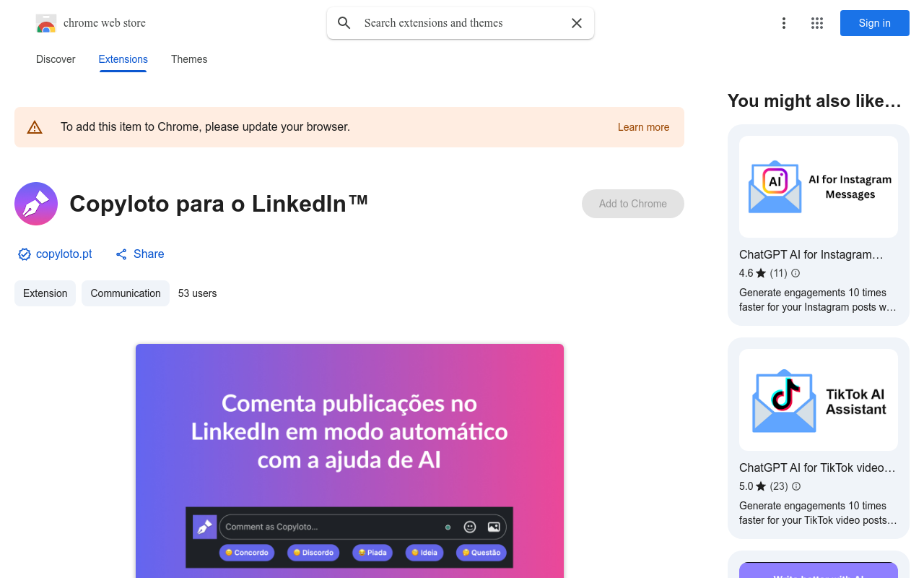Image resolution: width=924 pixels, height=578 pixels.
Task: Open ChatGPT AI for Instagram title
Action: click(811, 254)
